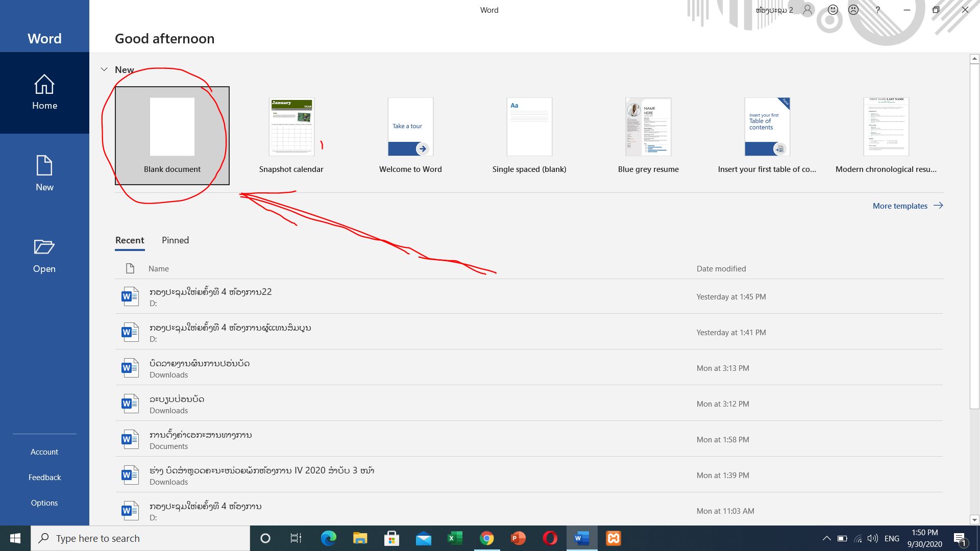Viewport: 980px width, 551px height.
Task: Select the Single spaced (blank) template
Action: [x=529, y=136]
